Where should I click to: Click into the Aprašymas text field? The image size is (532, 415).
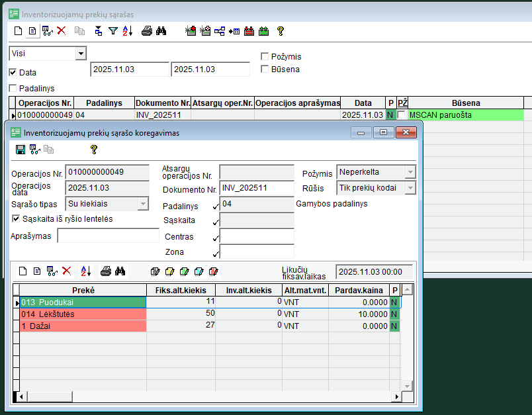point(108,236)
